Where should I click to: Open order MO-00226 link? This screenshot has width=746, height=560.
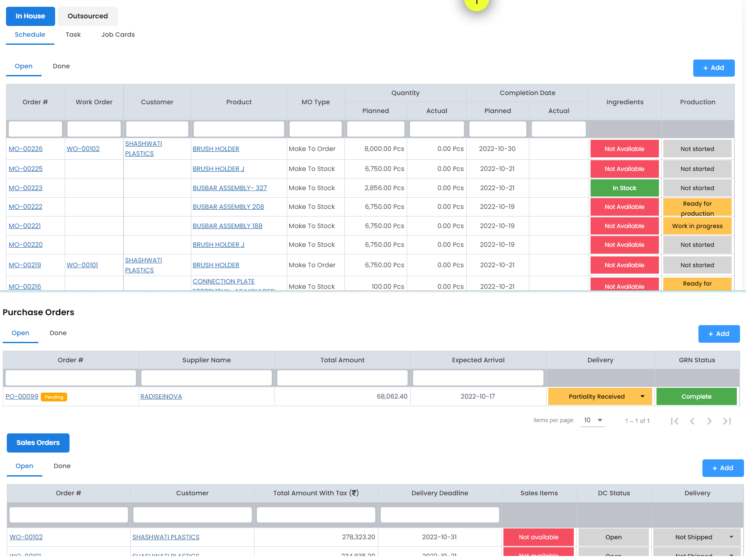tap(26, 149)
